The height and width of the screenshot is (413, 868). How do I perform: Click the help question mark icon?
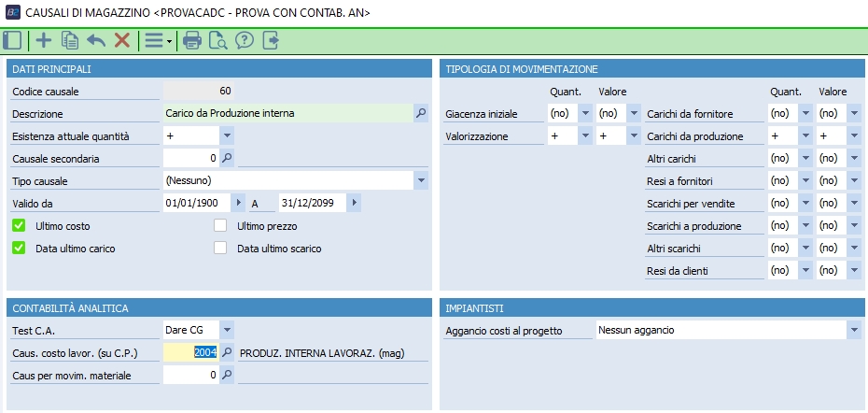pos(245,40)
